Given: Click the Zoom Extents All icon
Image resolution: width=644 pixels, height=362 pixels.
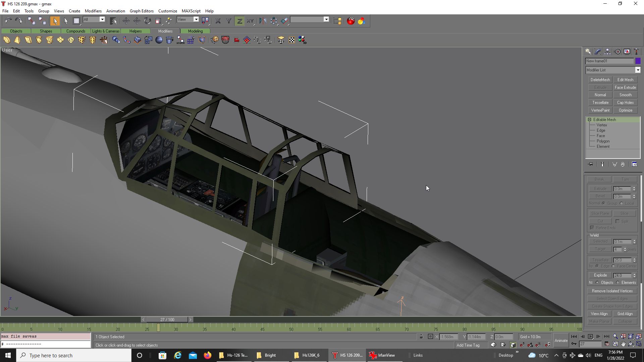Looking at the screenshot, I should [x=639, y=337].
